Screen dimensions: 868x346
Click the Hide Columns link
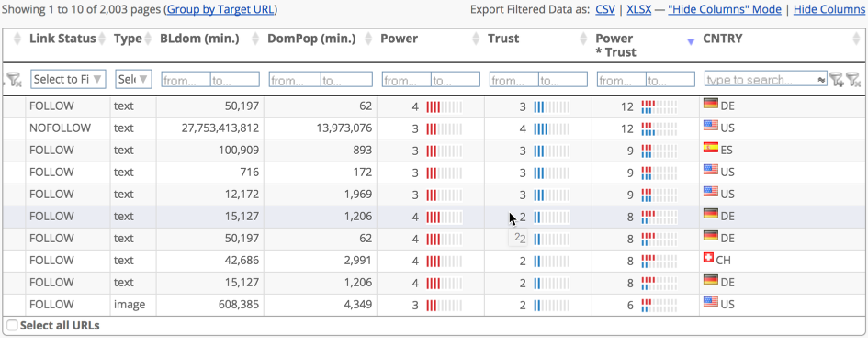pyautogui.click(x=829, y=9)
